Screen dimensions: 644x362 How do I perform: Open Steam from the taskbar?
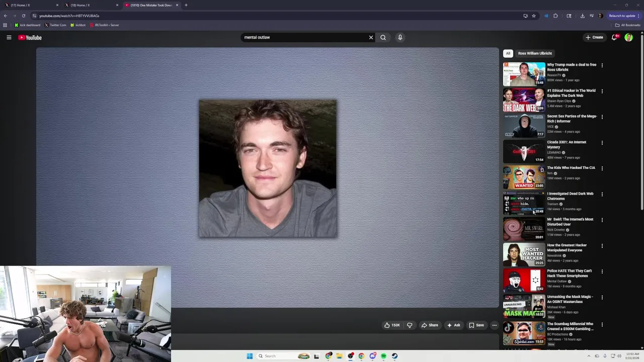[x=394, y=356]
